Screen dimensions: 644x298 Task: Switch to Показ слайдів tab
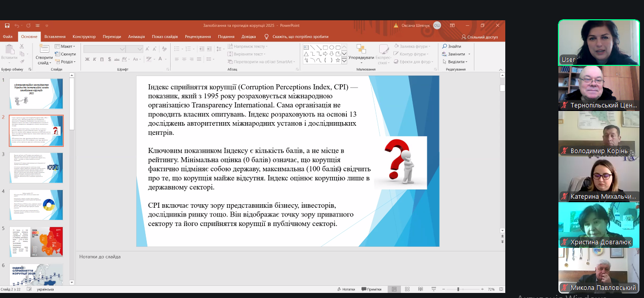coord(165,36)
